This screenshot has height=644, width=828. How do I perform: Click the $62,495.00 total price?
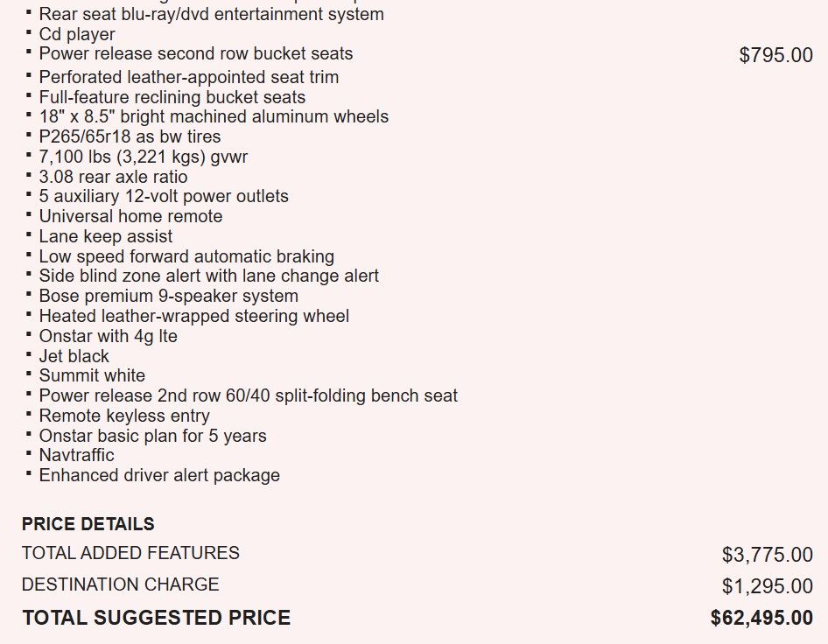coord(761,618)
